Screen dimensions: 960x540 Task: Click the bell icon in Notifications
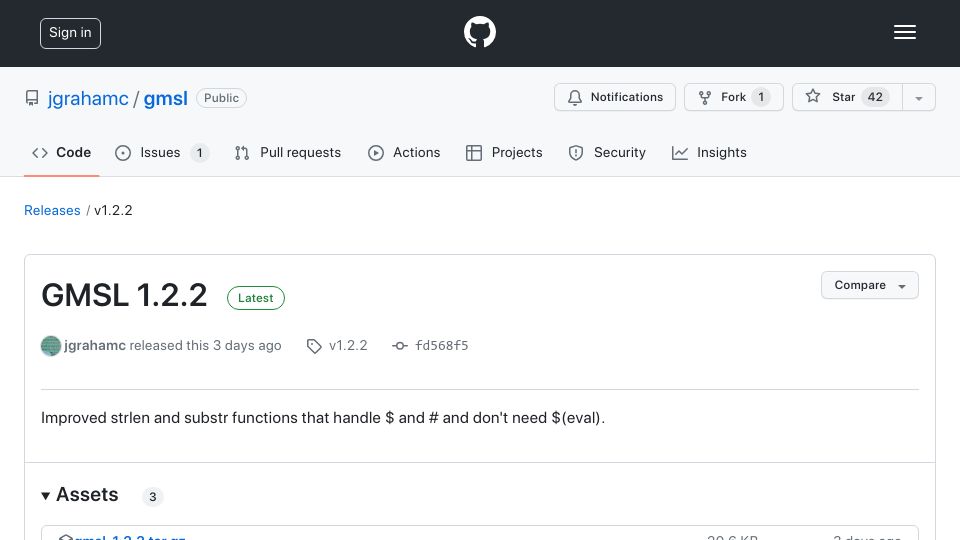[574, 98]
